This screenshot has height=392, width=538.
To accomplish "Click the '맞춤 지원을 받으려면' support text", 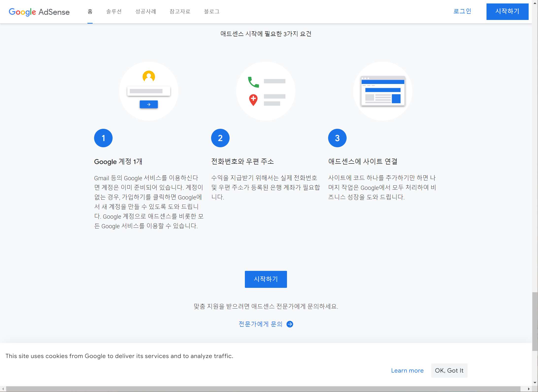I will point(266,306).
